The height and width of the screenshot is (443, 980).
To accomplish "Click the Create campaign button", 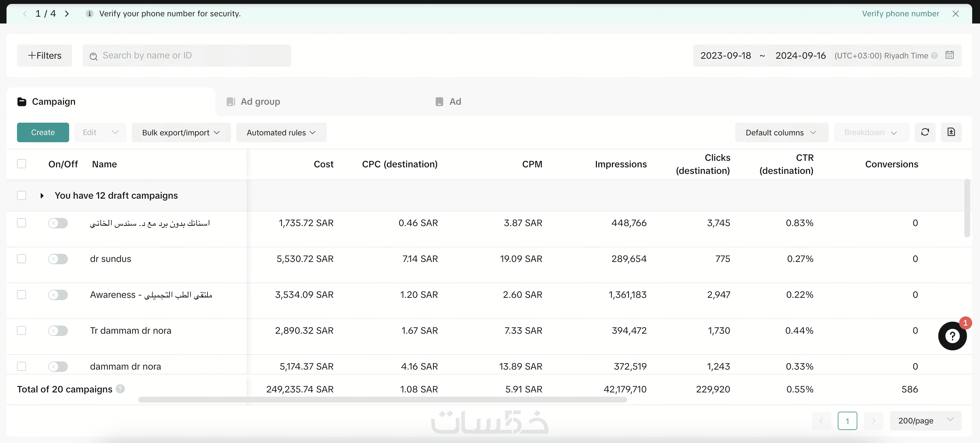I will pos(43,132).
